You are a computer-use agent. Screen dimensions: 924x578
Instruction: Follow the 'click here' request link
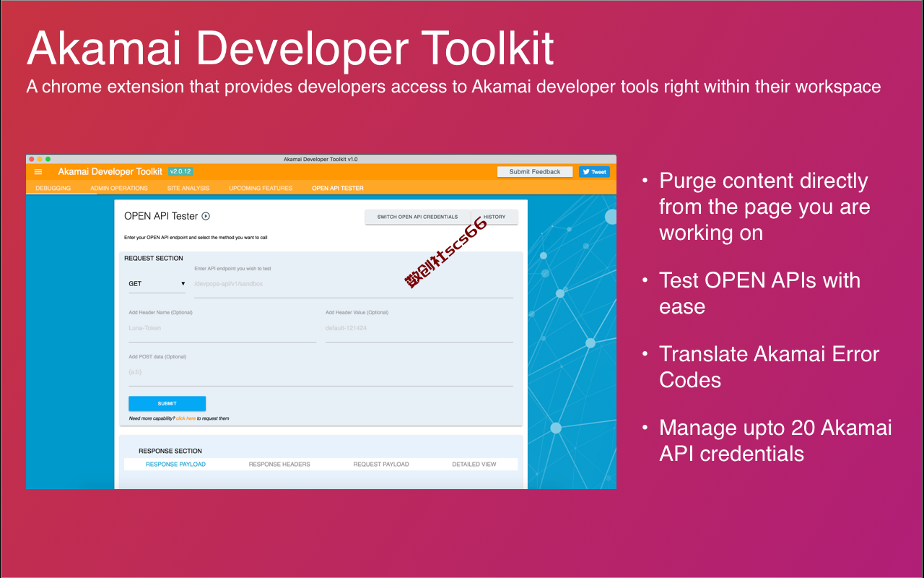point(186,418)
